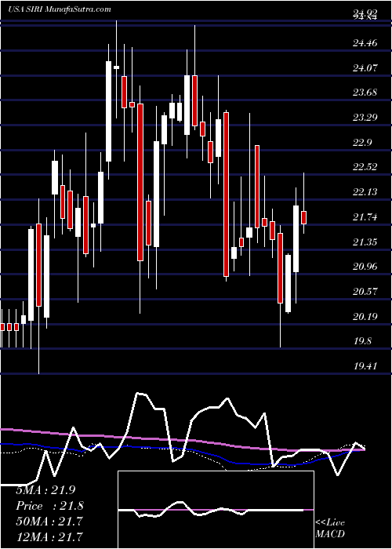Click the 'Price : 21.8' readout
This screenshot has height=549, width=392.
click(x=49, y=506)
